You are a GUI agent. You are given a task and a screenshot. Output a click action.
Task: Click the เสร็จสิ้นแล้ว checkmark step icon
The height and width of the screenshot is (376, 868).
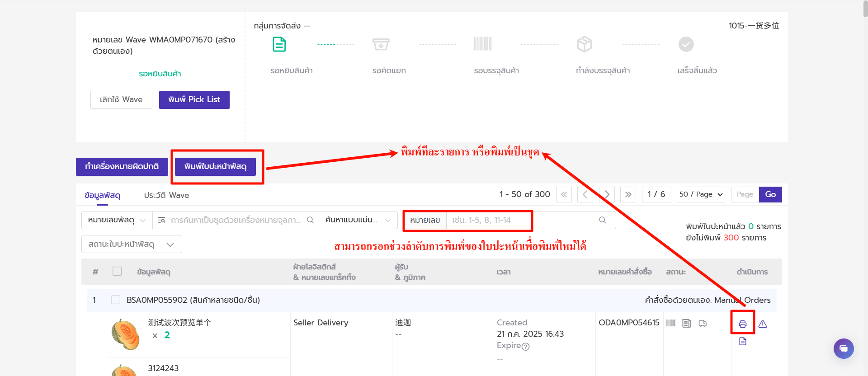pos(686,44)
